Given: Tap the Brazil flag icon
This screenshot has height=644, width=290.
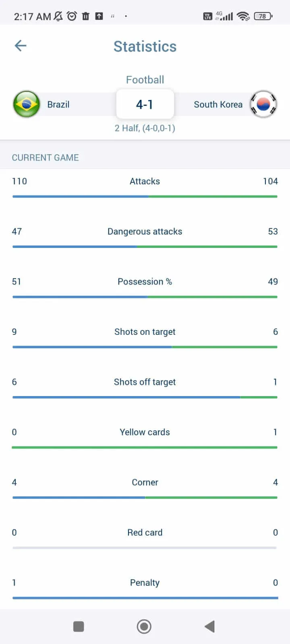Looking at the screenshot, I should (x=27, y=104).
